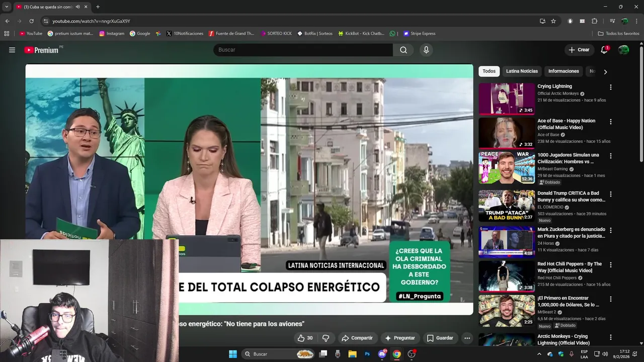Open the account avatar menu
The image size is (644, 362).
click(x=623, y=50)
